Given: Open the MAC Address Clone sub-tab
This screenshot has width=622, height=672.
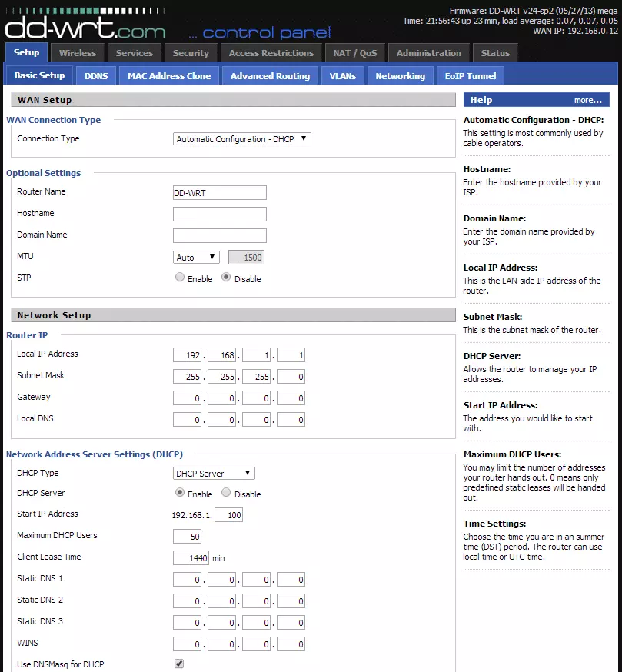Looking at the screenshot, I should tap(169, 76).
